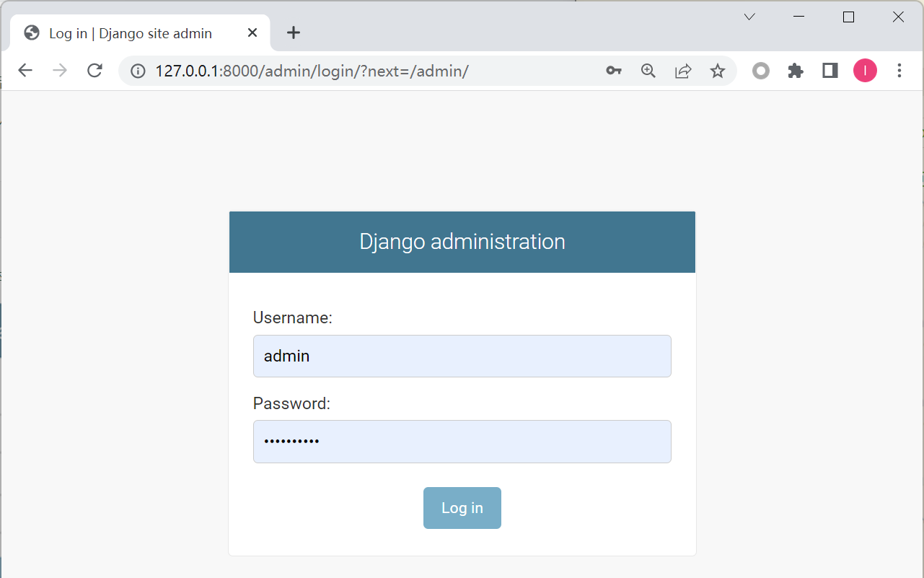Click the gray circle extension icon
Viewport: 924px width, 578px height.
point(761,71)
